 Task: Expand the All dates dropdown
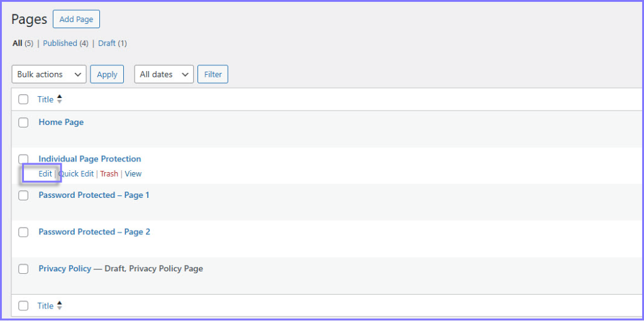(x=164, y=74)
